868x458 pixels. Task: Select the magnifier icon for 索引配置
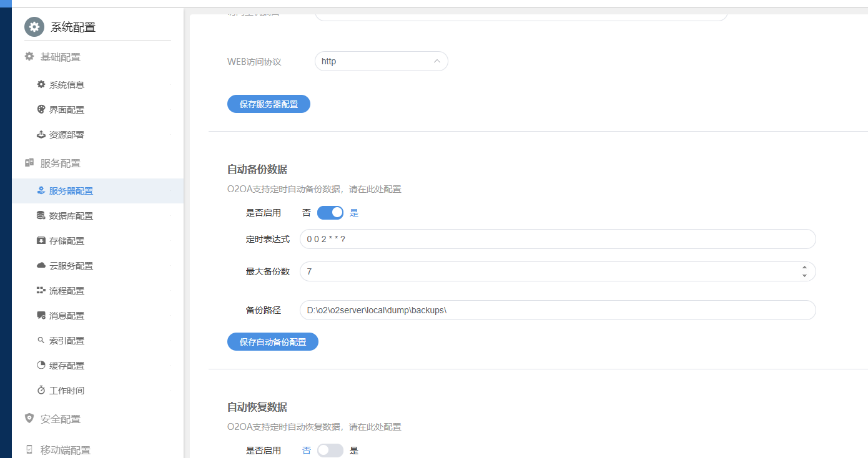[x=41, y=340]
